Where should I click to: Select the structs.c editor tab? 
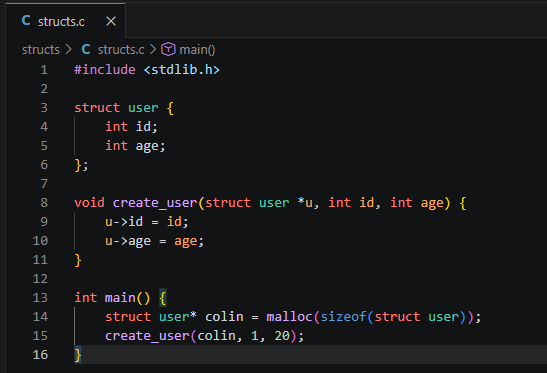click(x=66, y=21)
